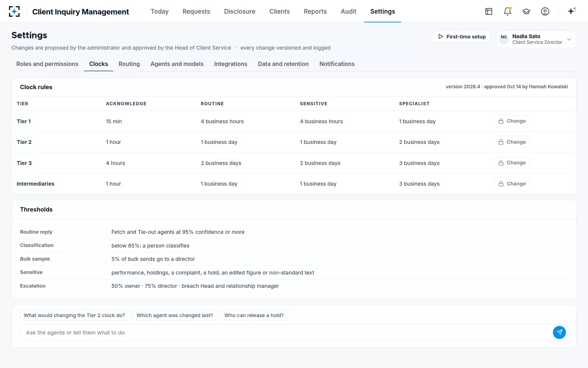The height and width of the screenshot is (368, 588).
Task: Click Change for the Tier 2 row
Action: pos(512,142)
